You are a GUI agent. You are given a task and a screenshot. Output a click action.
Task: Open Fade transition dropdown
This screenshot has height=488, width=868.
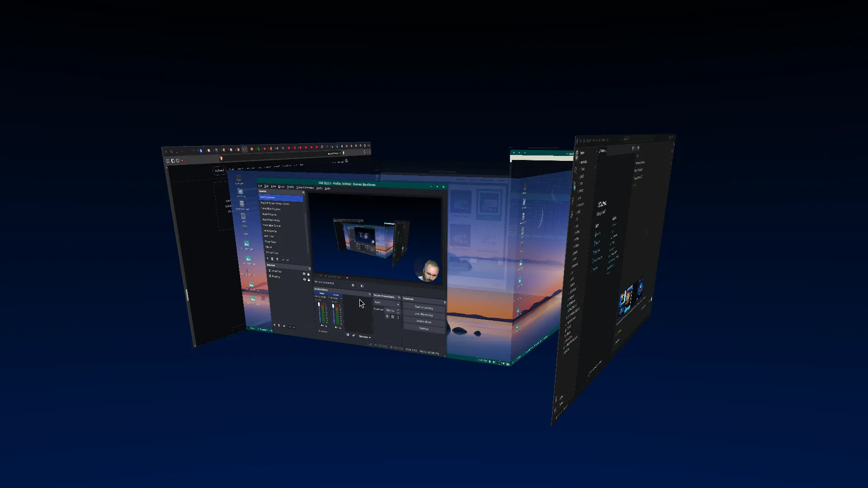(387, 303)
